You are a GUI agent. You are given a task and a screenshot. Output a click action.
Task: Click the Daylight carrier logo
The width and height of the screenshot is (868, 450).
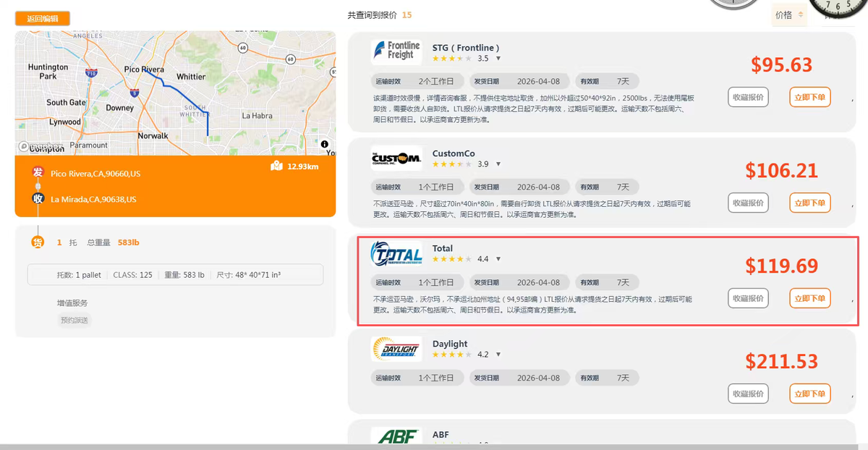(396, 349)
